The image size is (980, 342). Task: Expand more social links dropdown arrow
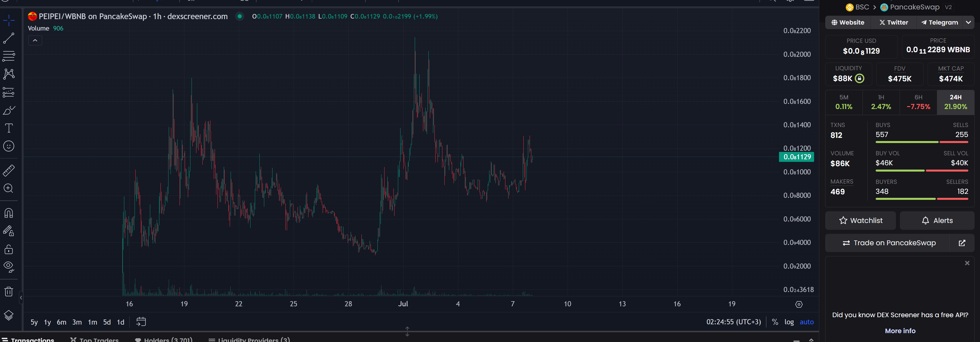pyautogui.click(x=968, y=23)
